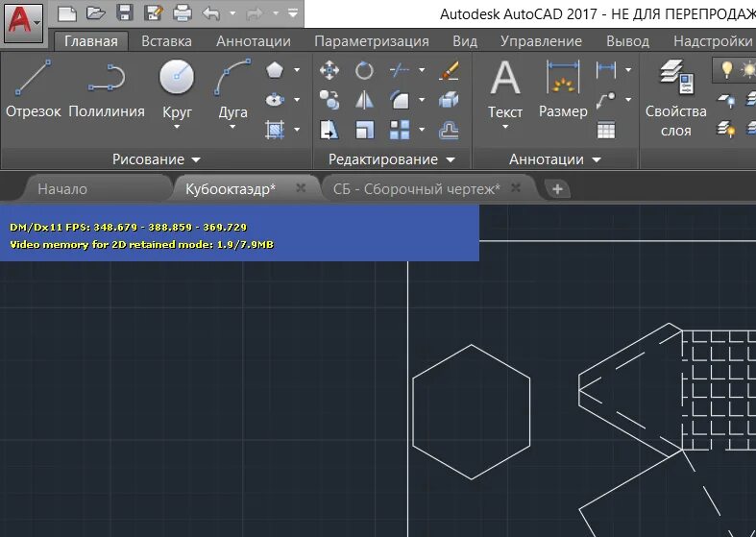Image resolution: width=756 pixels, height=537 pixels.
Task: Select the Fillet tool icon
Action: coord(400,100)
